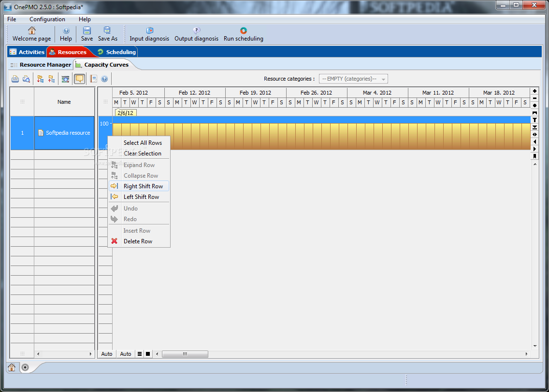Click the name panel's right scroll arrow

(x=91, y=354)
